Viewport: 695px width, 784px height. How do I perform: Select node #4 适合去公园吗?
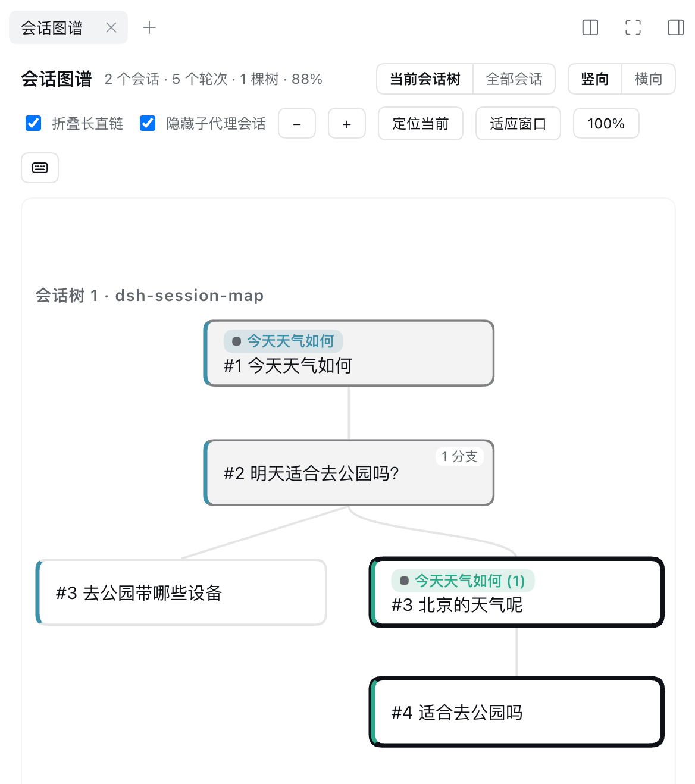coord(516,712)
